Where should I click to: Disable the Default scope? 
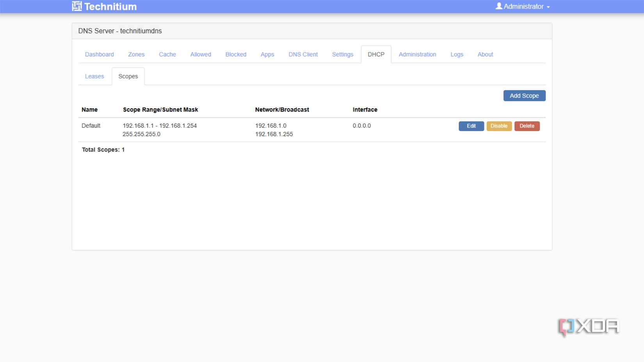tap(499, 126)
